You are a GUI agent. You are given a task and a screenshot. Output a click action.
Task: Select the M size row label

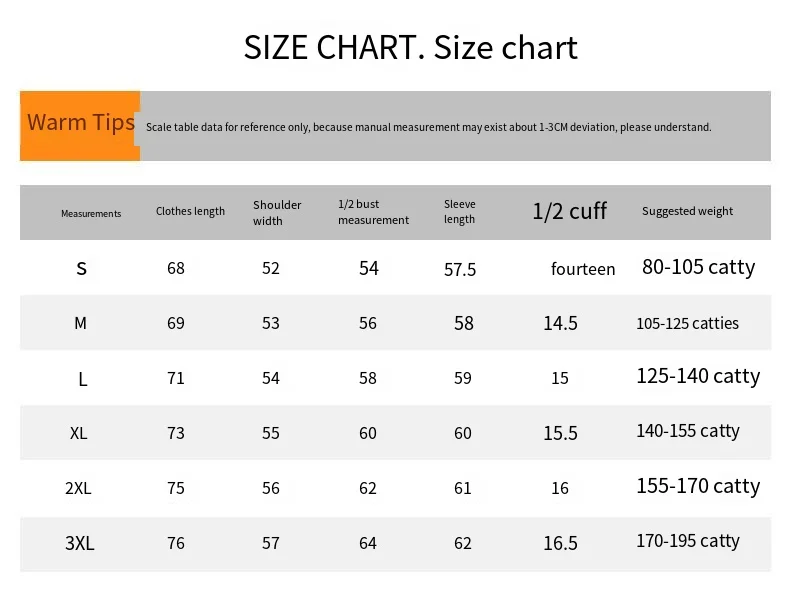(81, 323)
